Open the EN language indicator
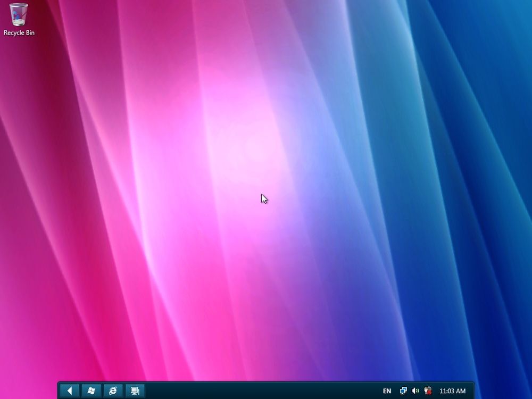This screenshot has height=399, width=532. (x=387, y=391)
